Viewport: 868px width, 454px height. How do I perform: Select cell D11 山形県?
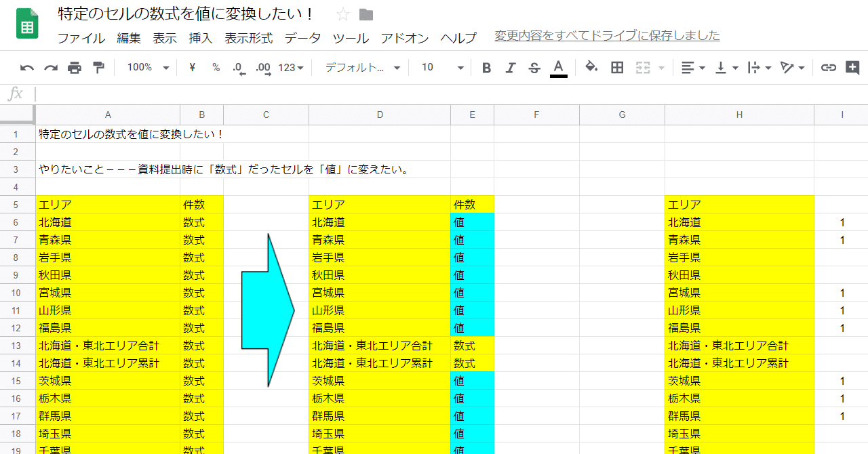[380, 310]
